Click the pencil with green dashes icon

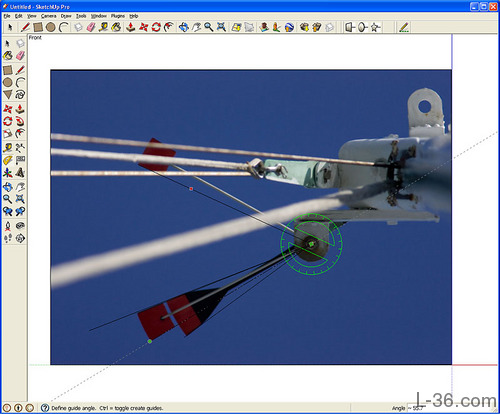404,27
